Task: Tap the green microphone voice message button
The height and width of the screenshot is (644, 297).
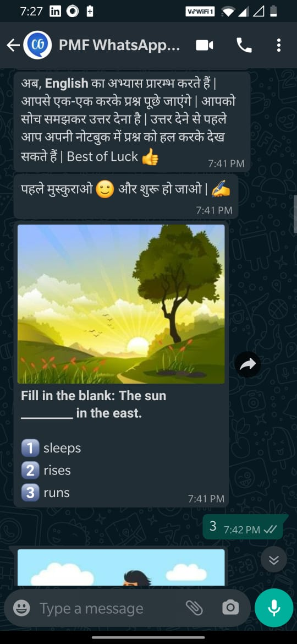Action: (x=274, y=608)
